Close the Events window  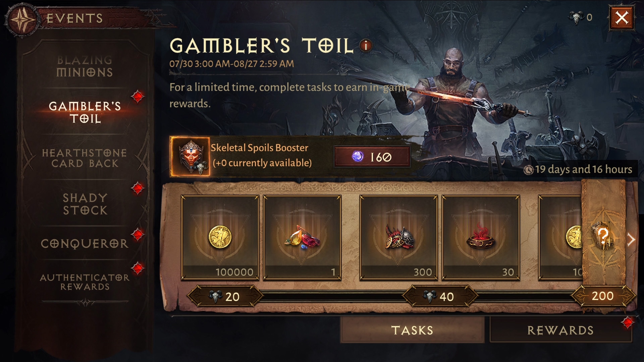click(622, 17)
